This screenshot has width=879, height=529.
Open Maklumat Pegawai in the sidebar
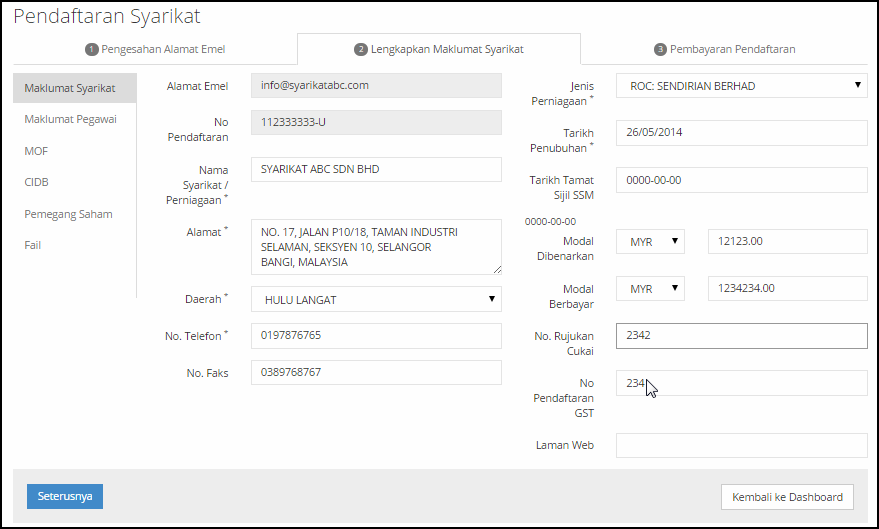pyautogui.click(x=70, y=119)
